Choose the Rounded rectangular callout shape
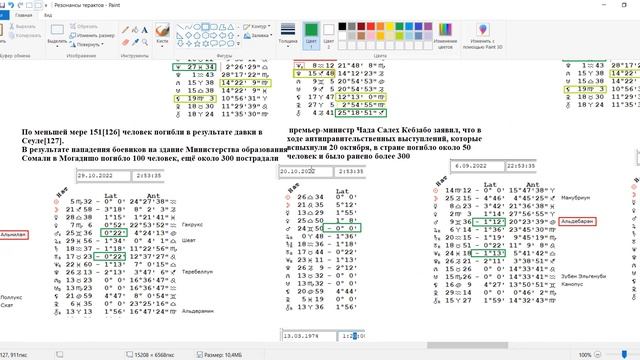The height and width of the screenshot is (360, 640). 214,44
